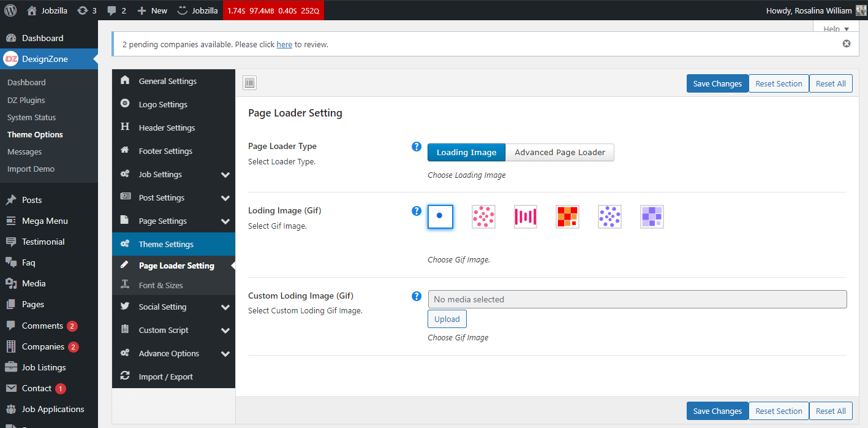The height and width of the screenshot is (428, 868).
Task: Click the 'here' link to review companies
Action: pyautogui.click(x=284, y=45)
